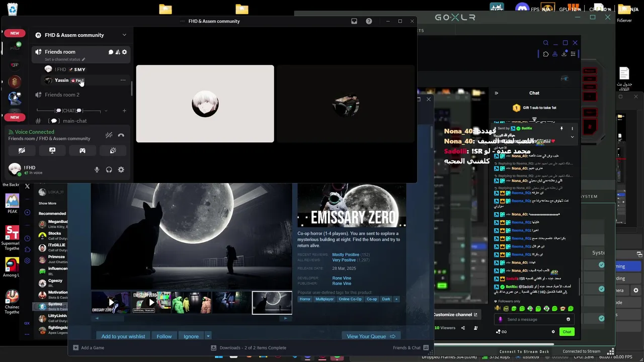
Task: Open Primroze recommended channel
Action: point(53,259)
